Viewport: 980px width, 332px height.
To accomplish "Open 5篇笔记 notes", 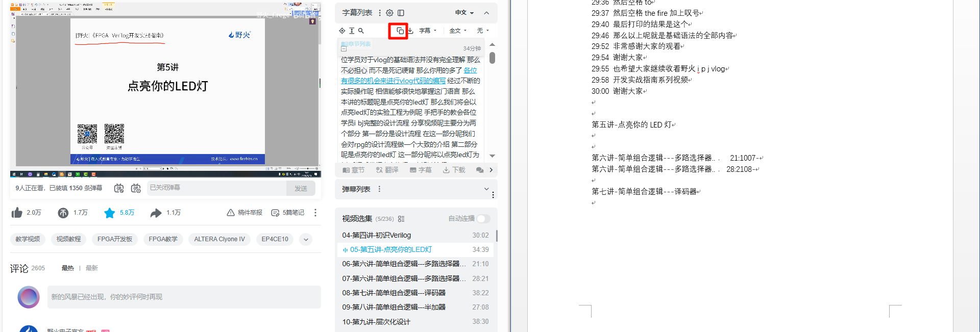I will 288,213.
